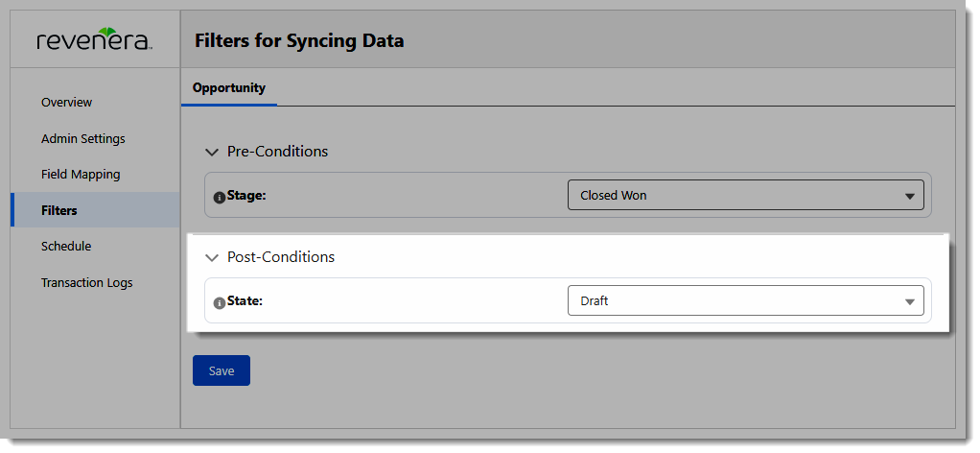Click the down arrow in the State field

coord(910,302)
